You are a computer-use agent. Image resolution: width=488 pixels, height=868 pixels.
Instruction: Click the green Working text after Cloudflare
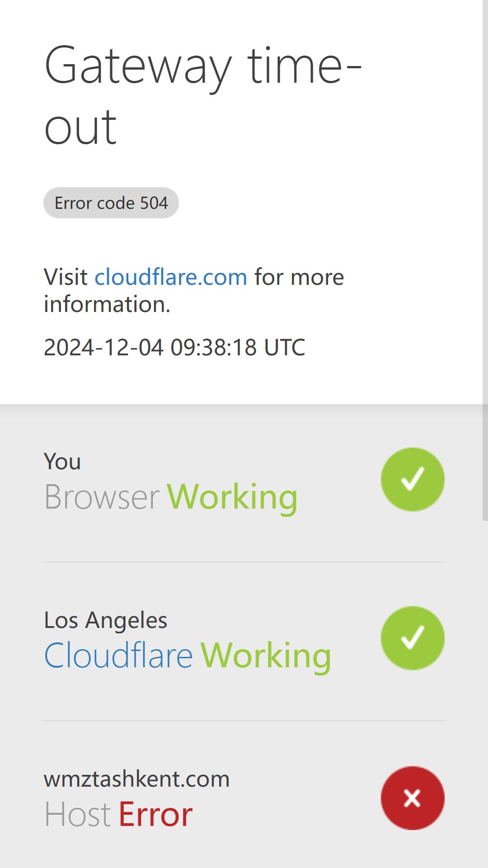(x=266, y=656)
